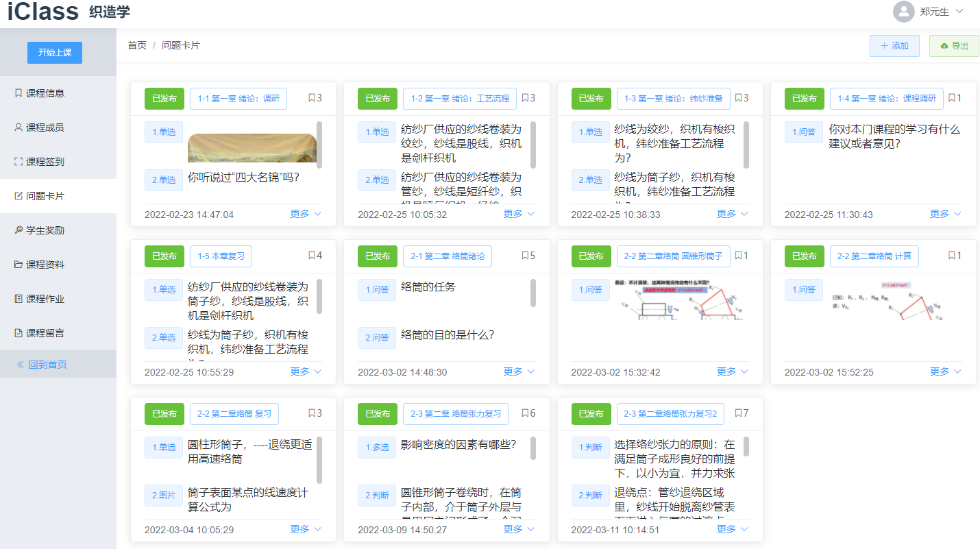Click the 课程资料 folder icon
Screen dimensions: 980x549
pyautogui.click(x=19, y=265)
